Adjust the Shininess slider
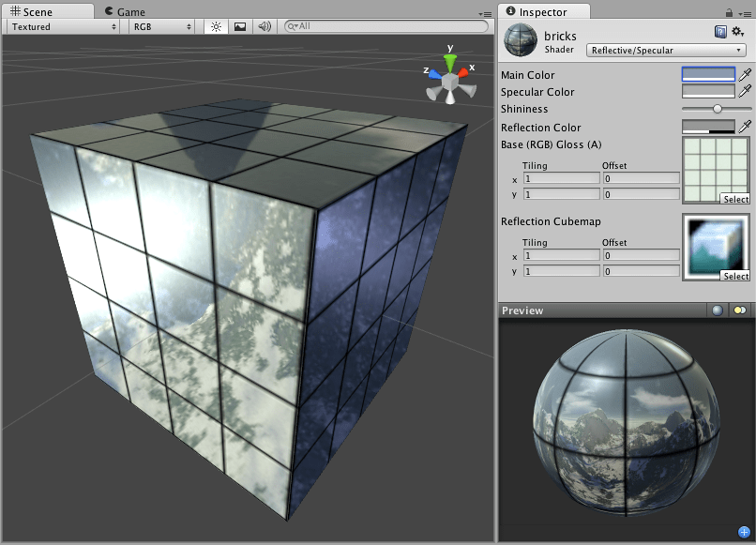This screenshot has width=756, height=545. click(718, 109)
